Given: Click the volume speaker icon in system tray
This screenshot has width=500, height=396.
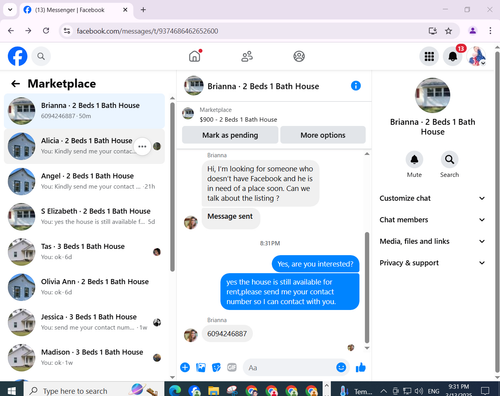Looking at the screenshot, I should coord(419,391).
